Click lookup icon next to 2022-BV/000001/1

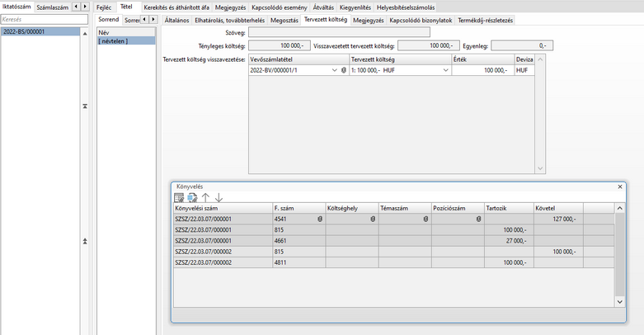pos(344,71)
